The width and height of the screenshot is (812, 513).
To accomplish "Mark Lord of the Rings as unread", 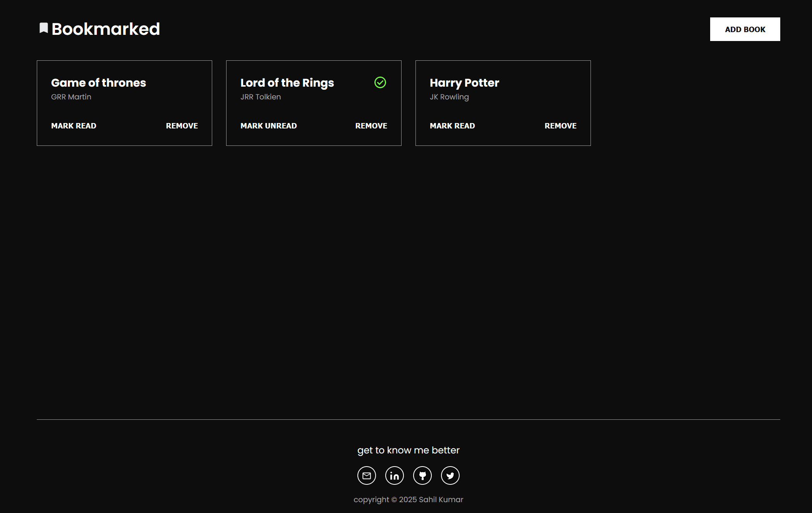I will 268,126.
